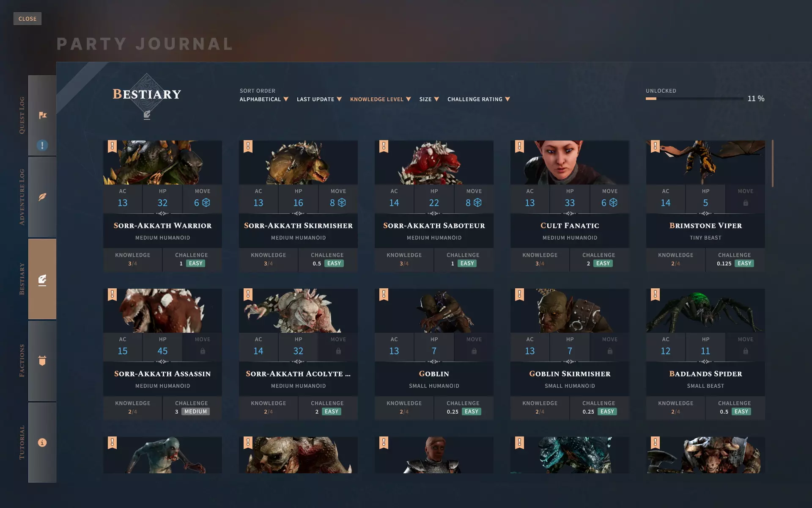Select the Goblin entry name
Viewport: 812px width, 508px height.
434,374
